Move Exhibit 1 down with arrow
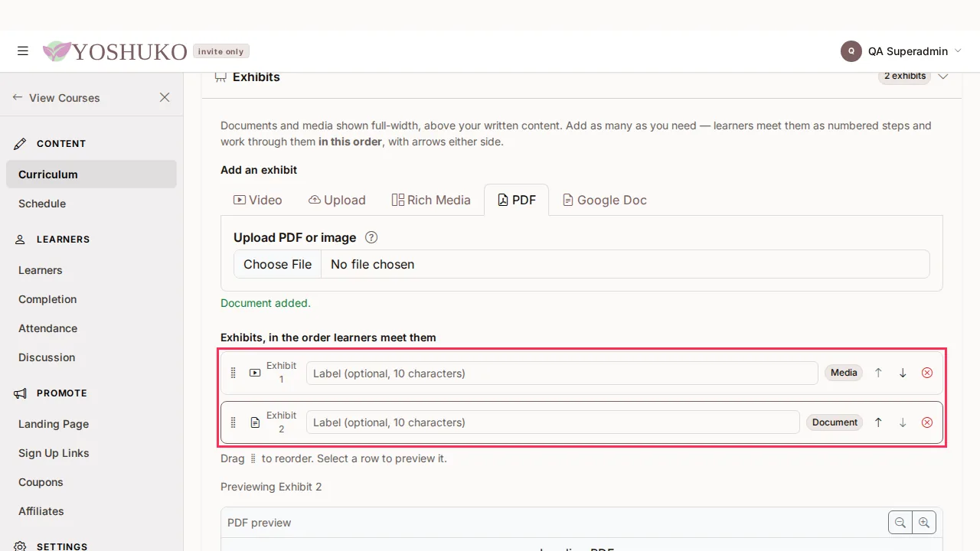Image resolution: width=980 pixels, height=551 pixels. click(903, 373)
